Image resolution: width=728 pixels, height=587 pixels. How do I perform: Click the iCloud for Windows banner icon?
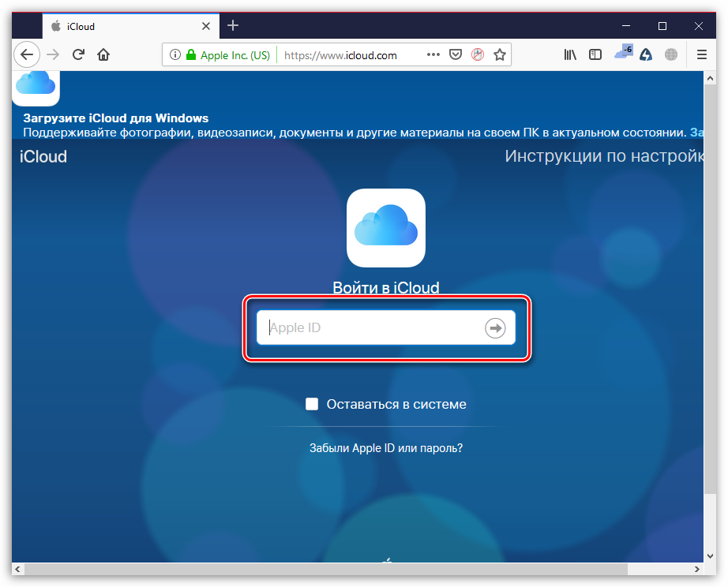(36, 88)
